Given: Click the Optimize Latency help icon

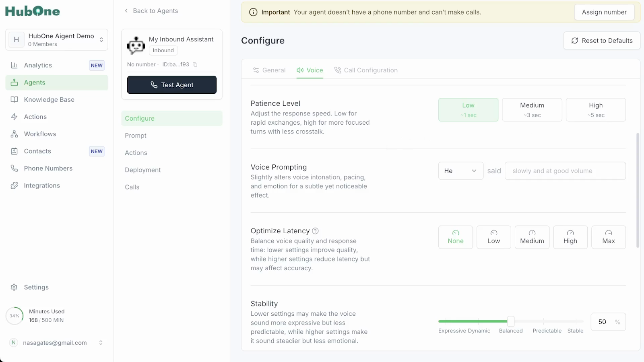Looking at the screenshot, I should (316, 231).
